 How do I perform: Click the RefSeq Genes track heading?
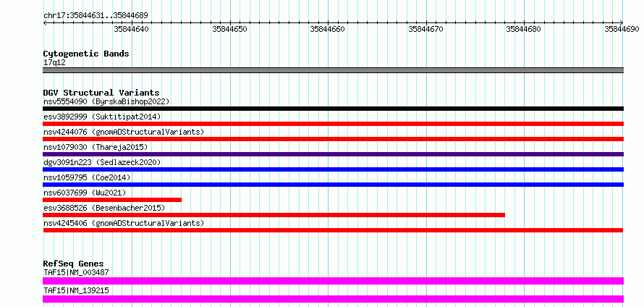pos(74,264)
